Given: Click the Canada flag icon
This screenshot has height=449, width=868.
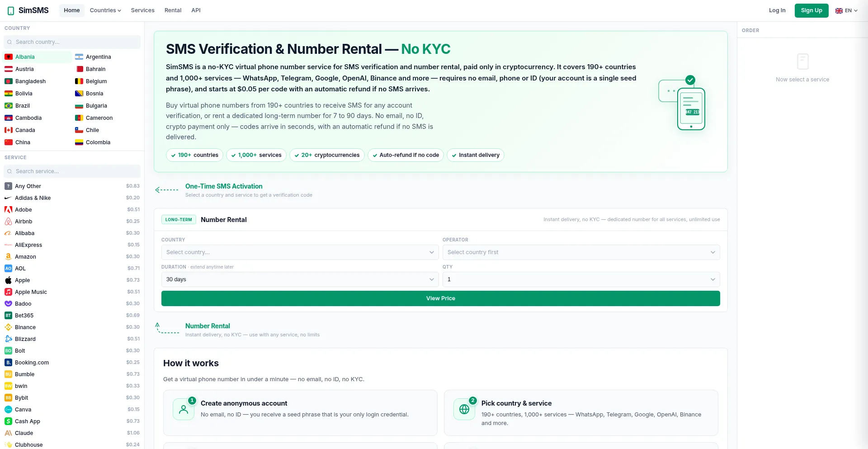Looking at the screenshot, I should (9, 130).
